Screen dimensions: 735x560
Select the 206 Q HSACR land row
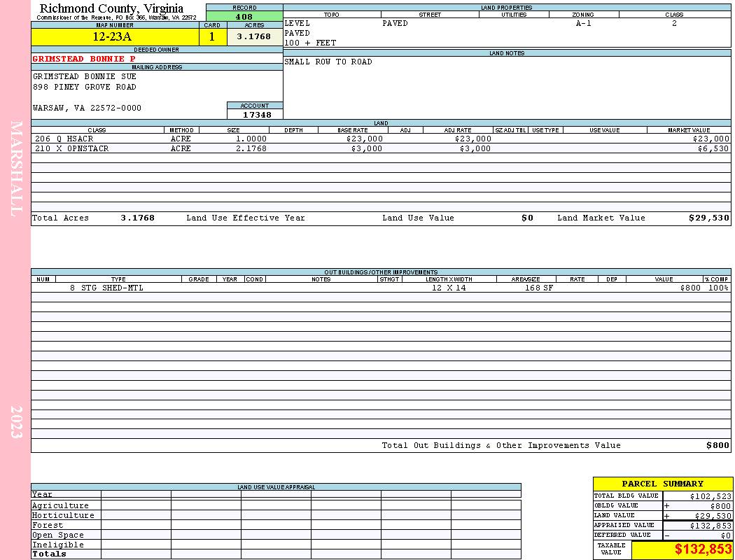pos(381,139)
